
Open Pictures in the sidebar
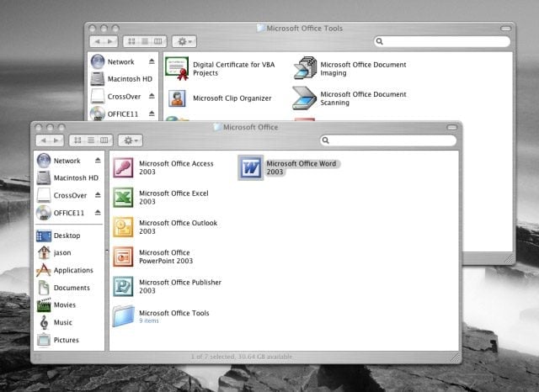(x=58, y=340)
